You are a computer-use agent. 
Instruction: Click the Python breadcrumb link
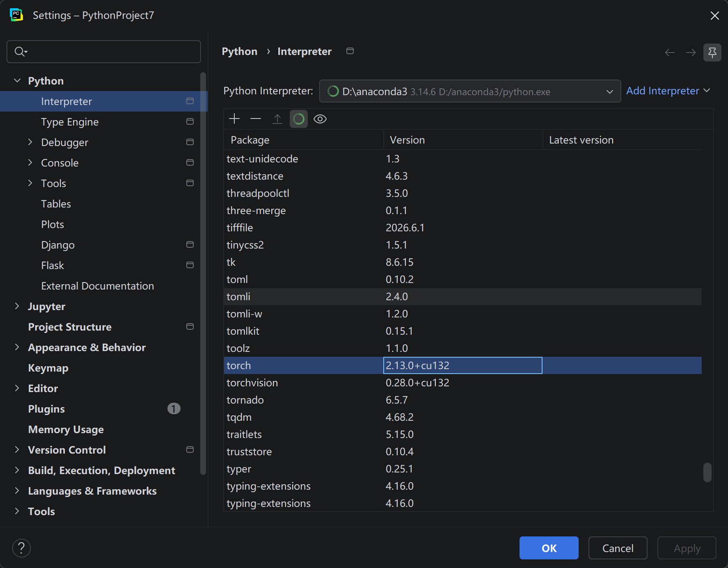[x=240, y=51]
